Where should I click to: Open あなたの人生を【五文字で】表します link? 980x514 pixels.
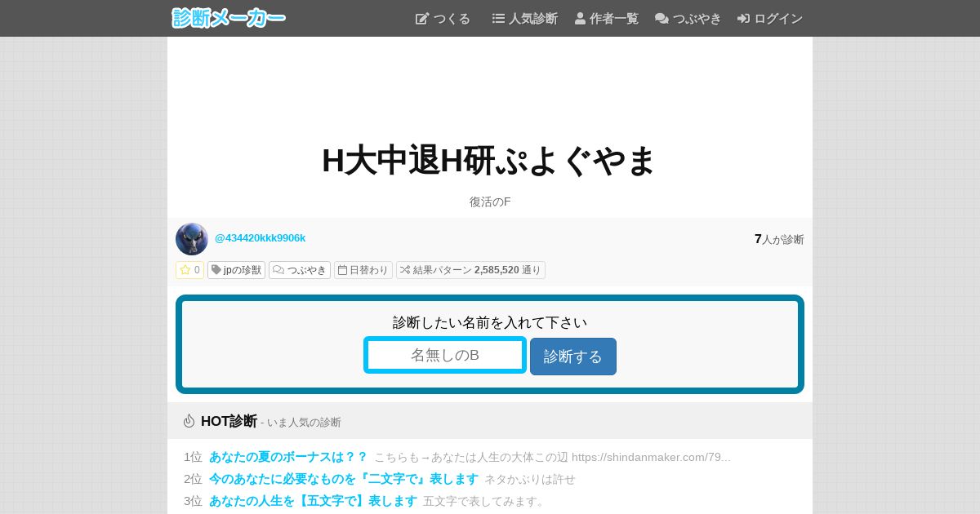click(313, 501)
